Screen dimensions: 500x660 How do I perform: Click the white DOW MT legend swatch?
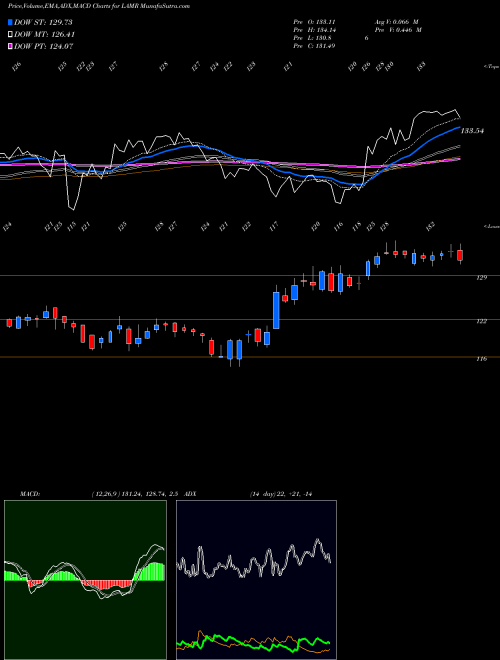11,34
